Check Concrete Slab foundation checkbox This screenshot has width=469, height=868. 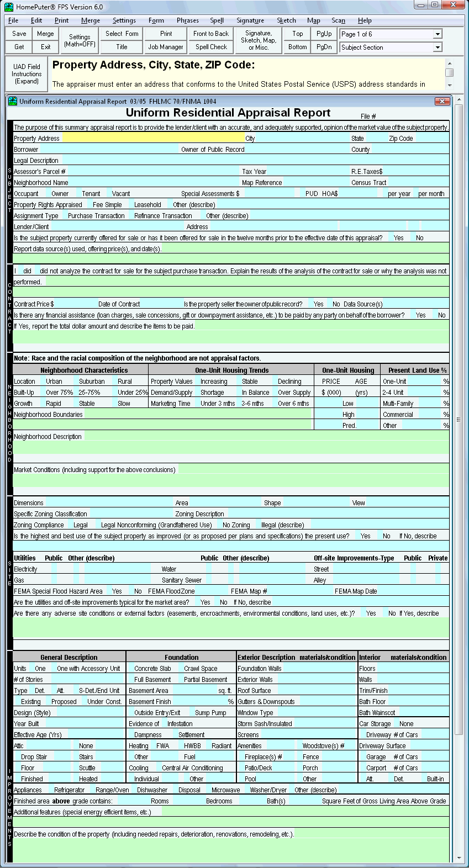131,668
